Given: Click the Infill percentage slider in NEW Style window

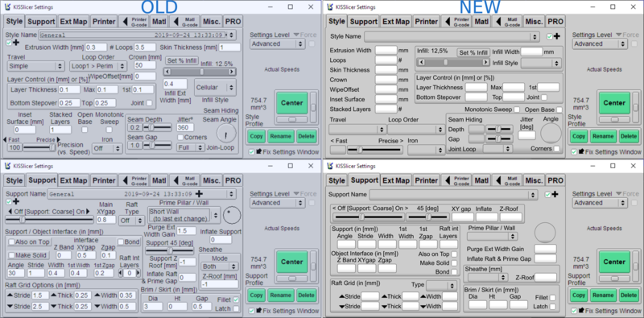Looking at the screenshot, I should pyautogui.click(x=453, y=63).
